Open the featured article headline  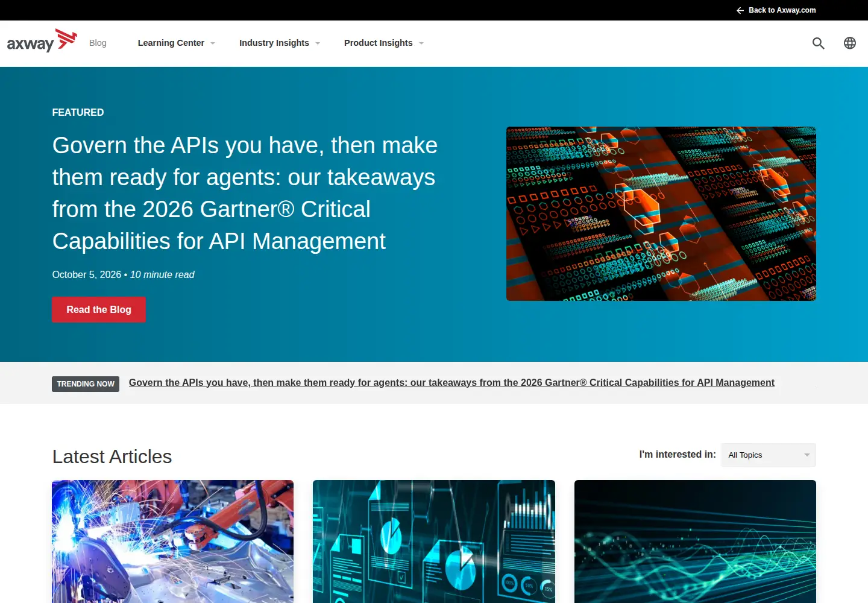(245, 193)
